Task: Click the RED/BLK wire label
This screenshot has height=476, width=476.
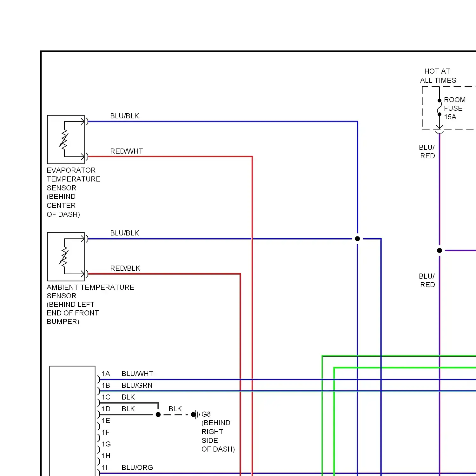Action: click(125, 268)
